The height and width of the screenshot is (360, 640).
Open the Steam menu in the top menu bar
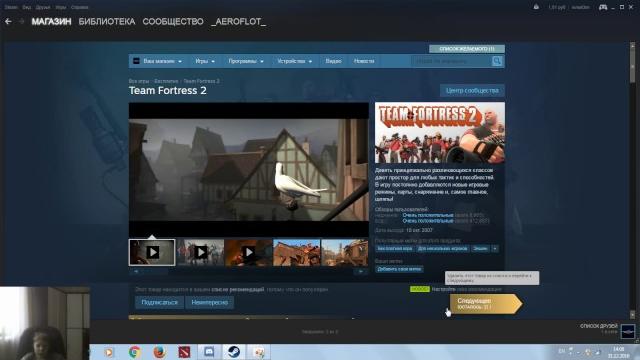point(11,7)
